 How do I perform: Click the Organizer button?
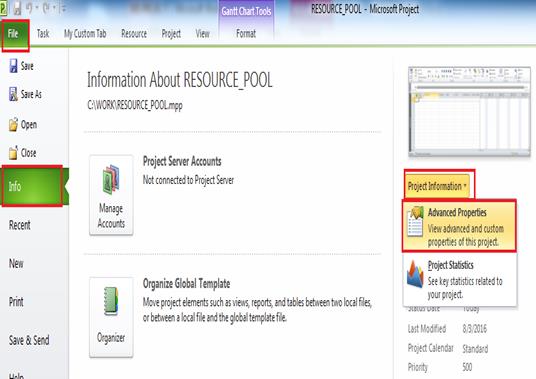(x=111, y=317)
